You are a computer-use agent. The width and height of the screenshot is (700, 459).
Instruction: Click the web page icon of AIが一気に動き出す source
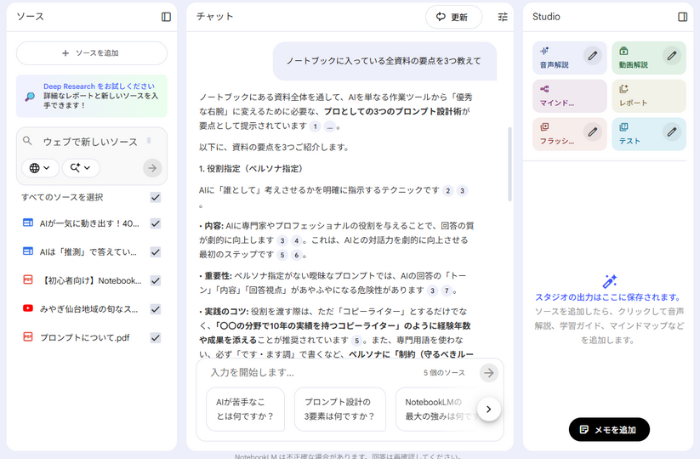28,223
